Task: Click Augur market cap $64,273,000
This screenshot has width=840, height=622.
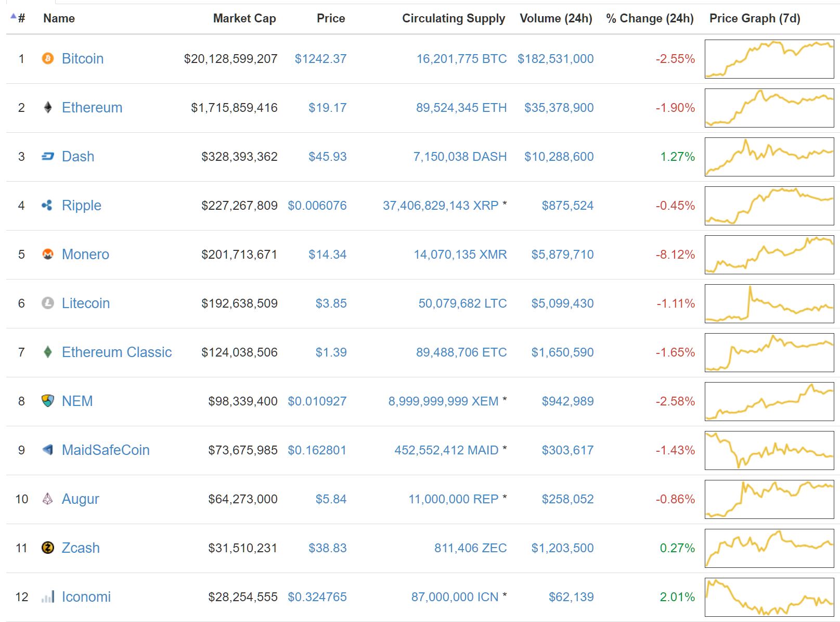Action: click(x=243, y=499)
